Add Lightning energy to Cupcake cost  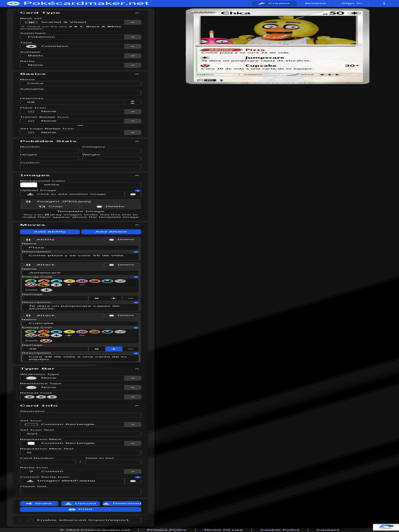tap(69, 332)
